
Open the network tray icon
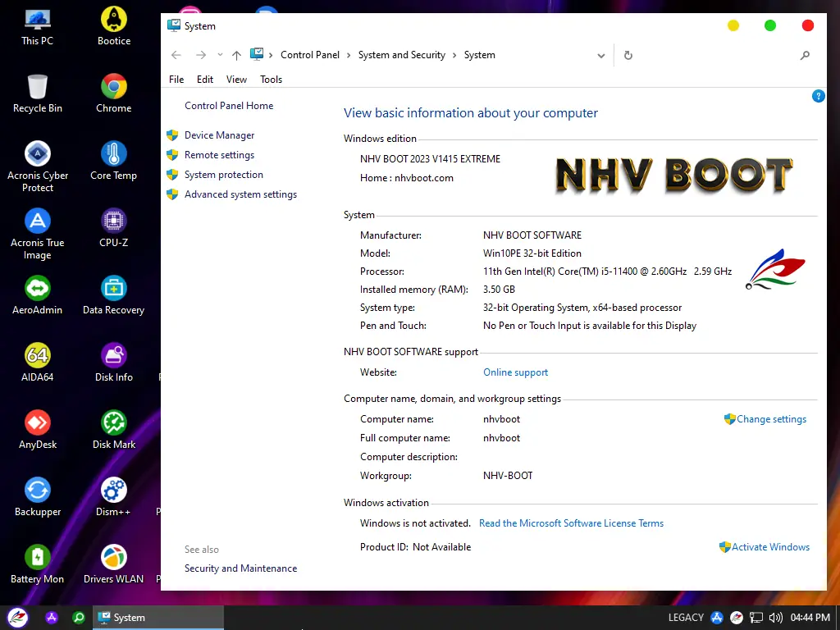coord(756,618)
